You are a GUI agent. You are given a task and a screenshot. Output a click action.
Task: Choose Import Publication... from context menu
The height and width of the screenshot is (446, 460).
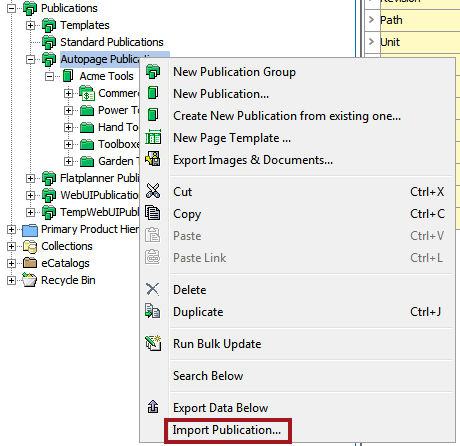227,430
